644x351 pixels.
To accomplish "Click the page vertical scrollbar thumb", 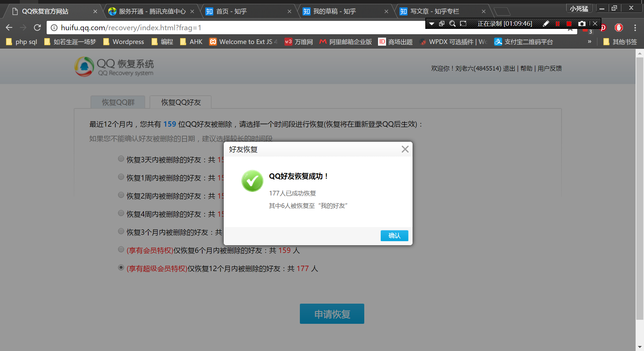I will tap(640, 188).
